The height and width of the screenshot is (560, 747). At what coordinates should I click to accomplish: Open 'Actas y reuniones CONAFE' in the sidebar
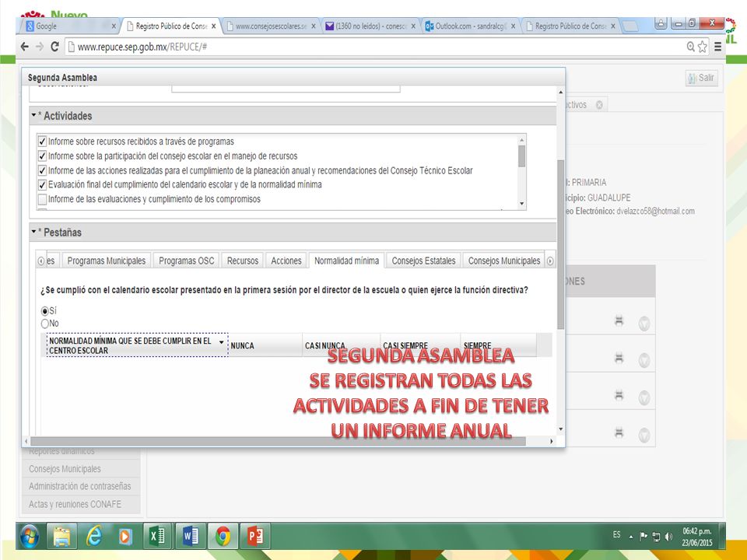[75, 504]
